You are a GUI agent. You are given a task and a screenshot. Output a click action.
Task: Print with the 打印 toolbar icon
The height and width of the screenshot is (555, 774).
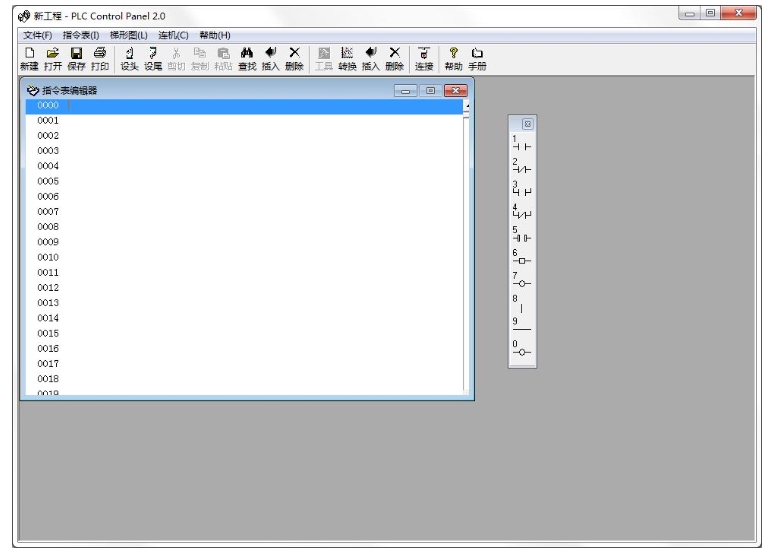[99, 58]
